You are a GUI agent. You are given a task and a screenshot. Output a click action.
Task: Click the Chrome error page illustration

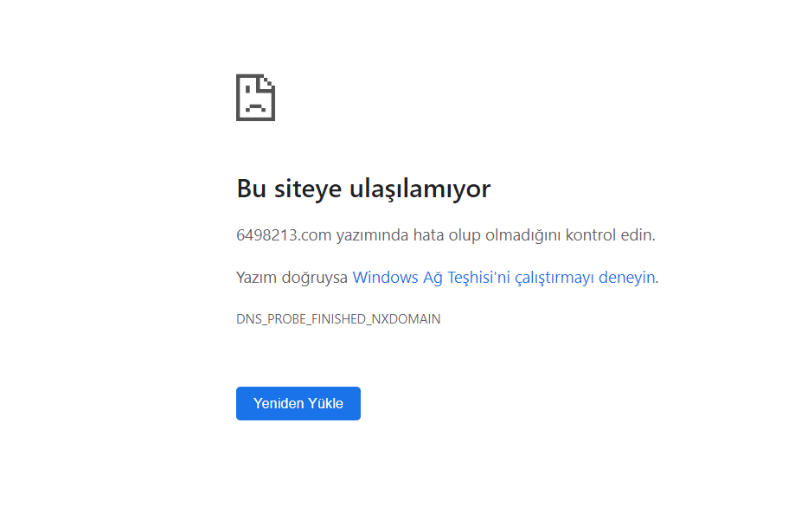(x=255, y=97)
